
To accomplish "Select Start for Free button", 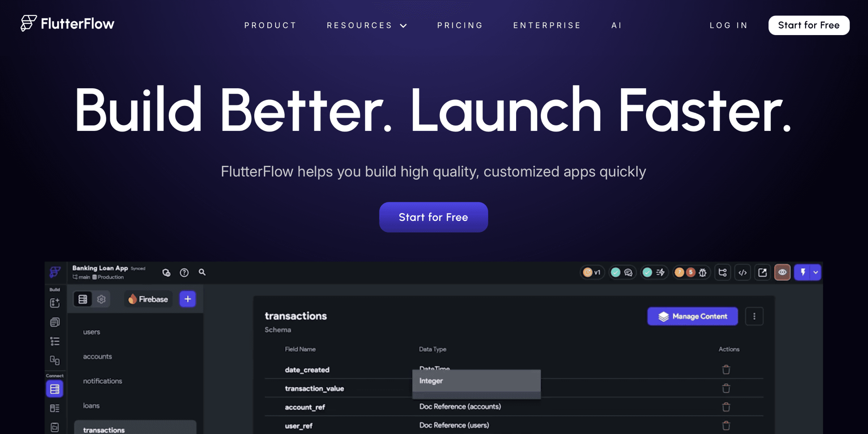I will [434, 217].
